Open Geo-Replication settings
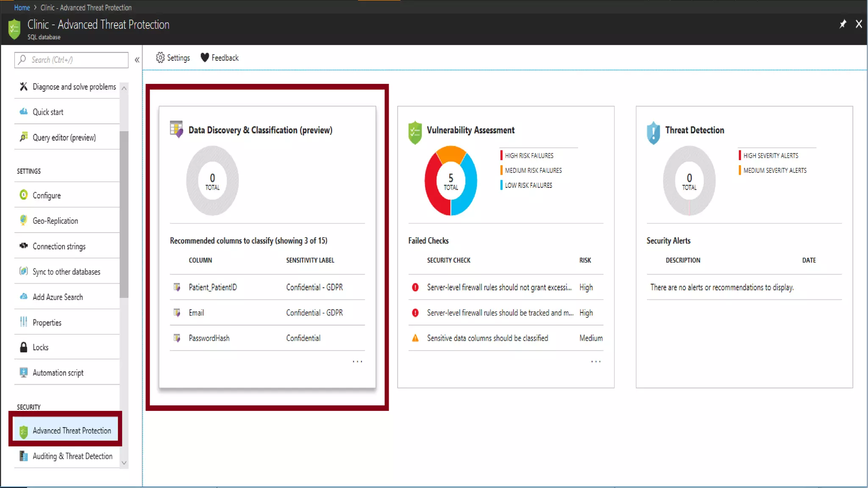 [x=67, y=221]
